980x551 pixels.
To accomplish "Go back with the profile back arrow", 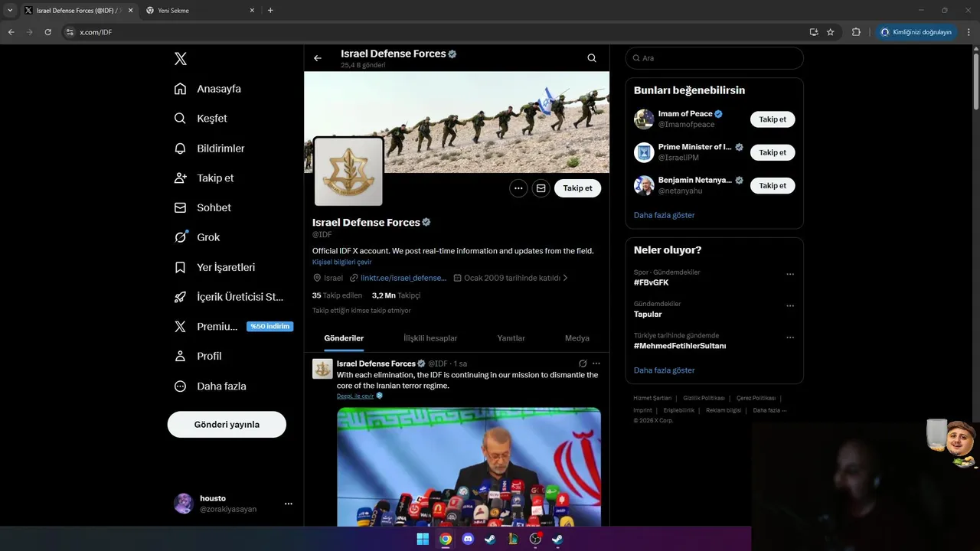I will [x=318, y=58].
